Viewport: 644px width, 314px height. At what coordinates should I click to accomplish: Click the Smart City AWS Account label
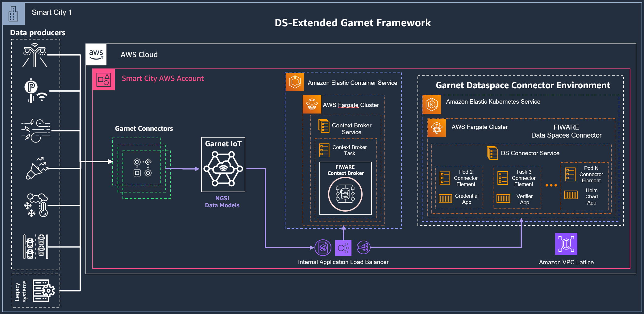pyautogui.click(x=163, y=79)
